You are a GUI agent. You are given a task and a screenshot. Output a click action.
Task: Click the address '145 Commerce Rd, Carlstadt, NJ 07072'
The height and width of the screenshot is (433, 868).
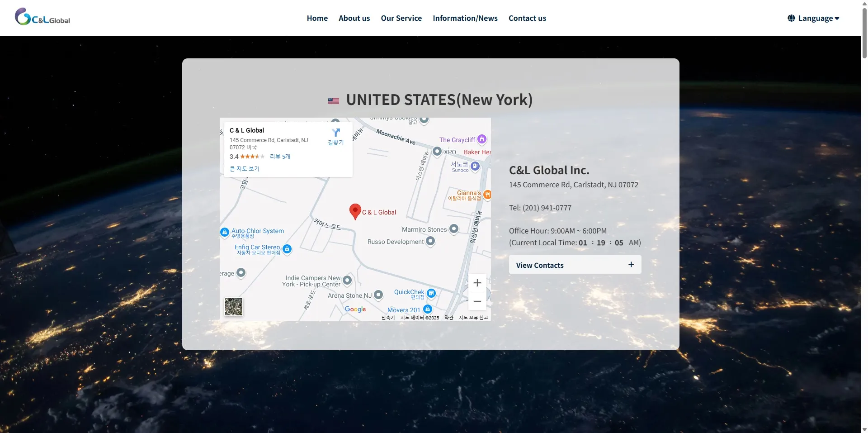[574, 185]
